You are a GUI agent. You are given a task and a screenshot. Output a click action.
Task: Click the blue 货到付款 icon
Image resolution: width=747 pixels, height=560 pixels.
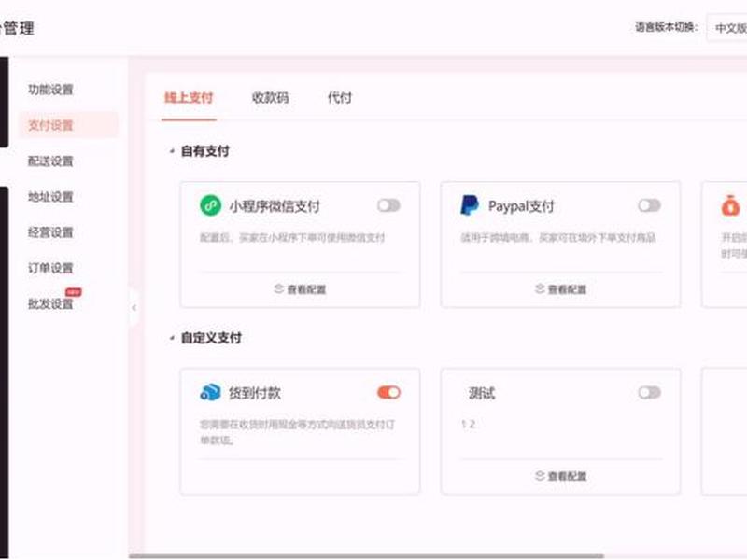[x=211, y=392]
